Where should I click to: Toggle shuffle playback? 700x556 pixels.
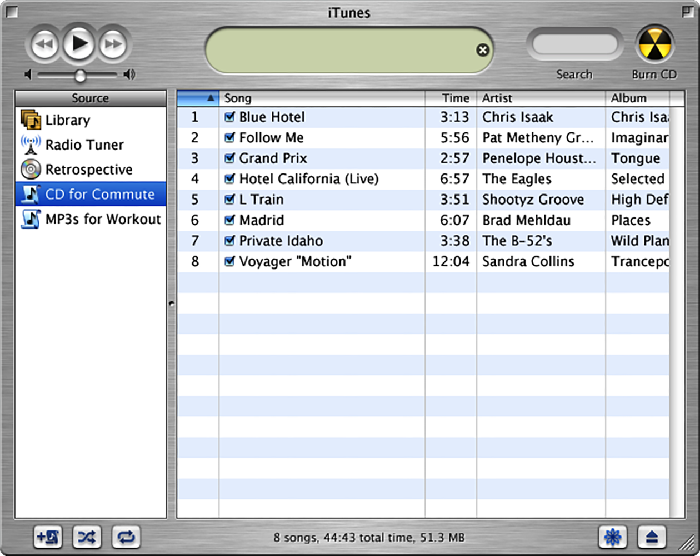coord(87,537)
